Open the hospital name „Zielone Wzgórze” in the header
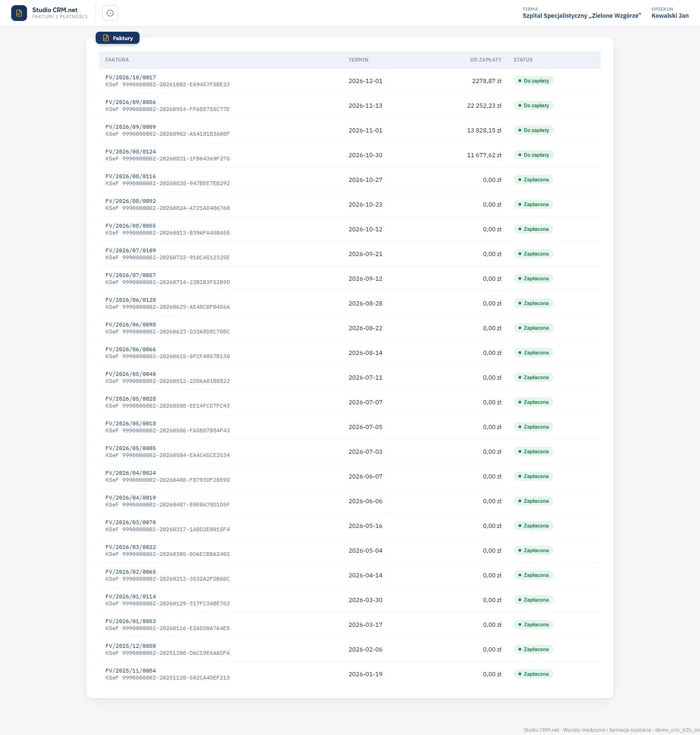 point(582,16)
